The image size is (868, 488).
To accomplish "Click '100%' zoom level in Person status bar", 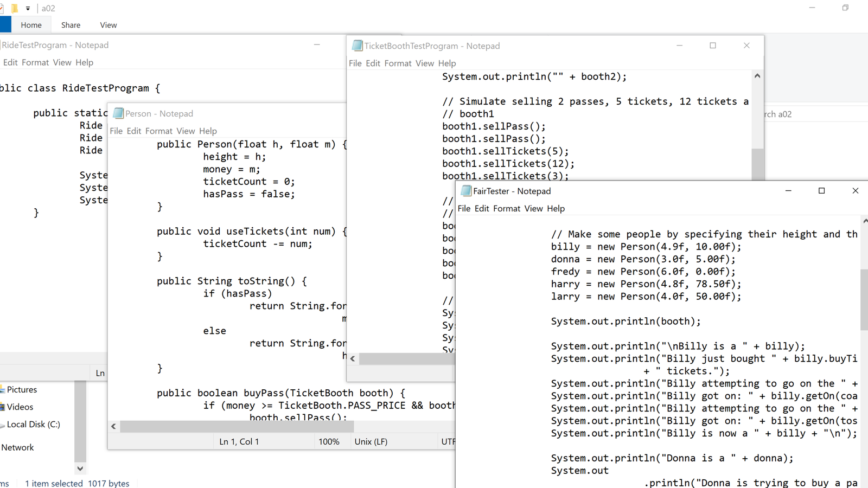I will [x=329, y=441].
